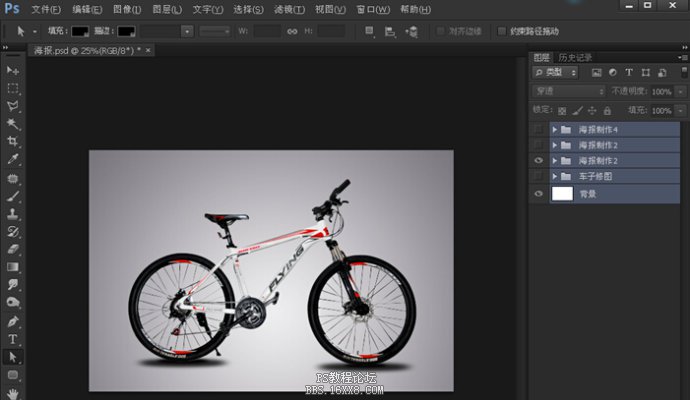
Task: Open the Layers panel flyout menu
Action: [683, 58]
